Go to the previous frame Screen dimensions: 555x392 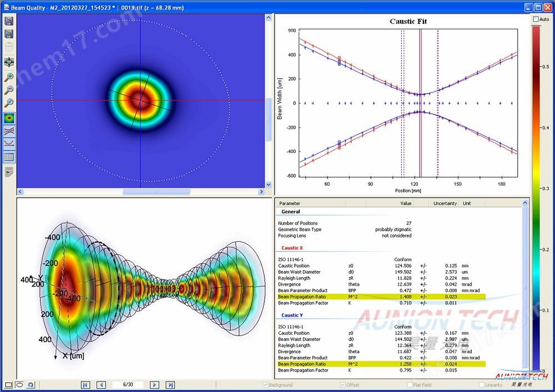click(101, 385)
